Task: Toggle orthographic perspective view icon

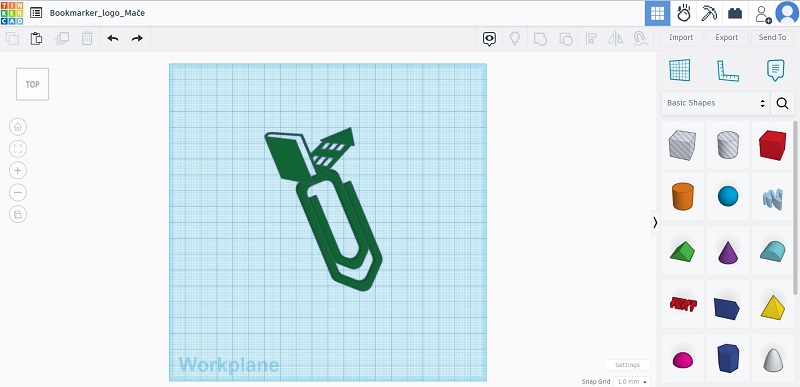Action: tap(18, 215)
